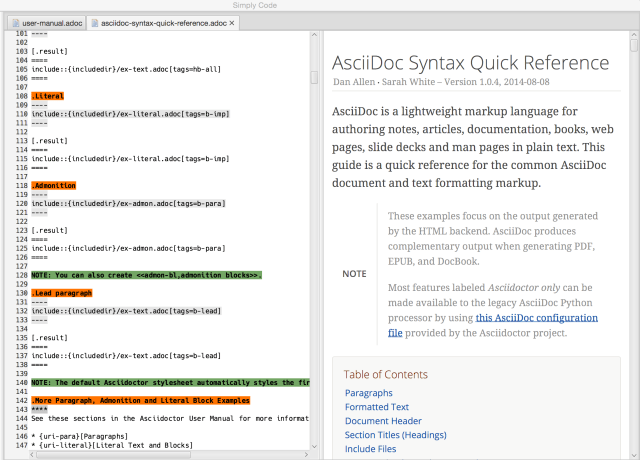Click the ex-text.adoc[tags=b-lead] include on line 132
Image resolution: width=640 pixels, height=460 pixels.
click(x=126, y=311)
